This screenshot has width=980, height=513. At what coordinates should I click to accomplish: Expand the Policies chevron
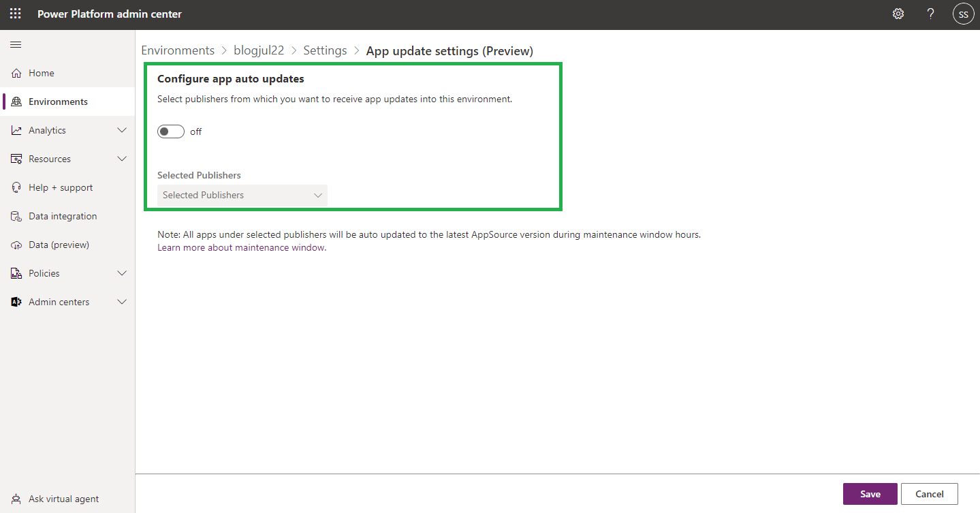coord(122,273)
